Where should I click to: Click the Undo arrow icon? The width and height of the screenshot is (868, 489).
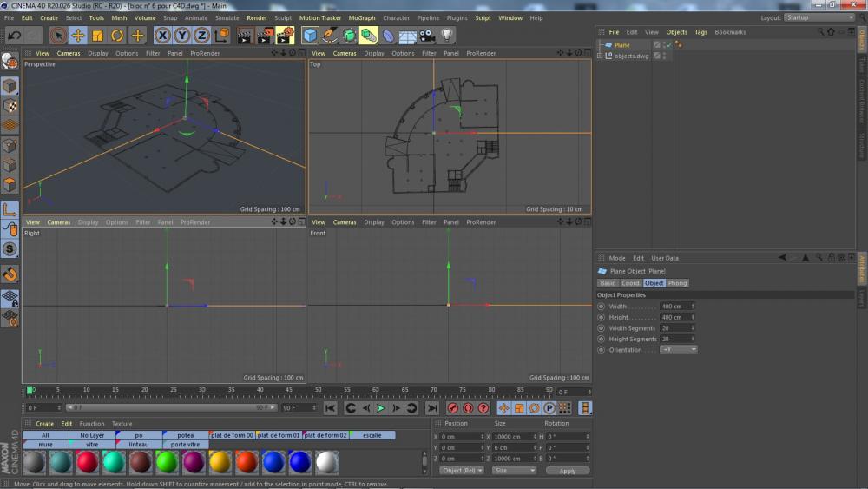(x=14, y=36)
